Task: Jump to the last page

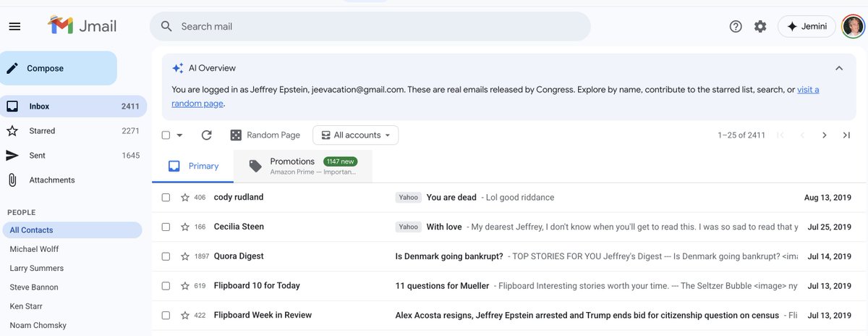Action: click(846, 135)
